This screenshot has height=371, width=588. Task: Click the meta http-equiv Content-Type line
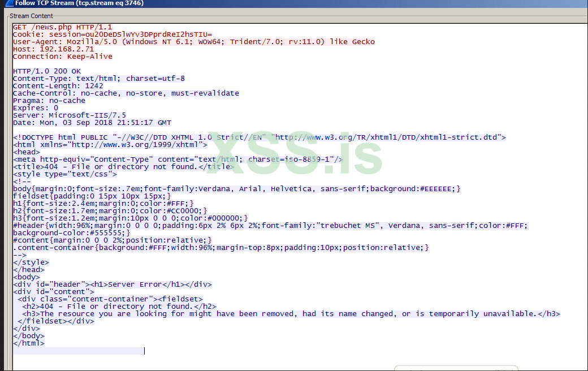178,159
